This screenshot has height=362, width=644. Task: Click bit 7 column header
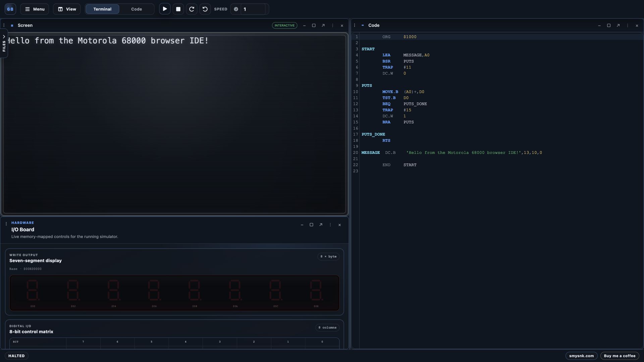(83, 342)
